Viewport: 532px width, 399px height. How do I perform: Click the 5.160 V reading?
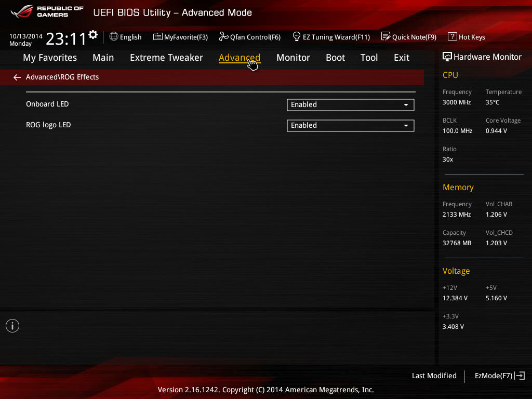tap(496, 298)
